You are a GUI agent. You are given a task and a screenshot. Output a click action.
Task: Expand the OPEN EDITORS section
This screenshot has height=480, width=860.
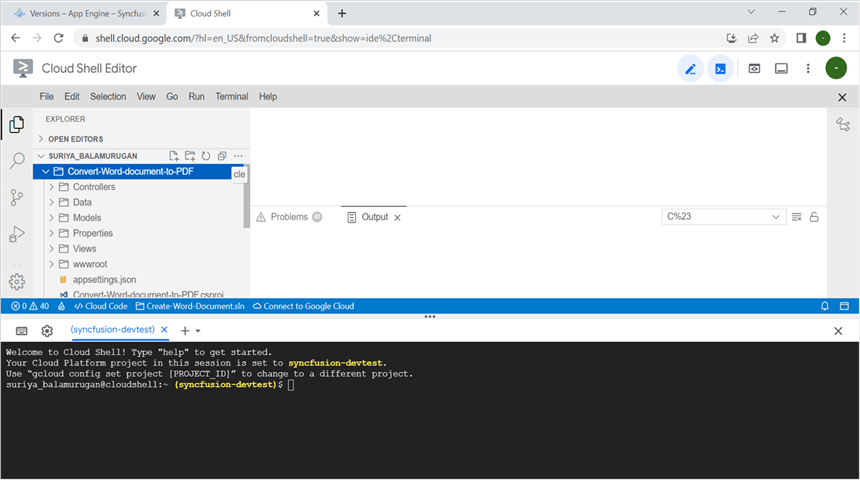[x=75, y=139]
